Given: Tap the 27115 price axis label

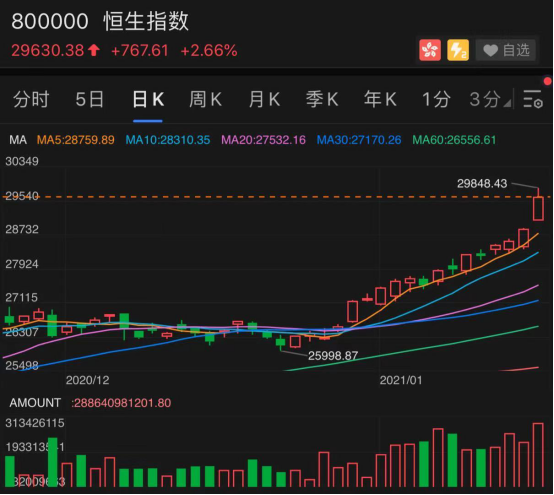Looking at the screenshot, I should coord(21,297).
